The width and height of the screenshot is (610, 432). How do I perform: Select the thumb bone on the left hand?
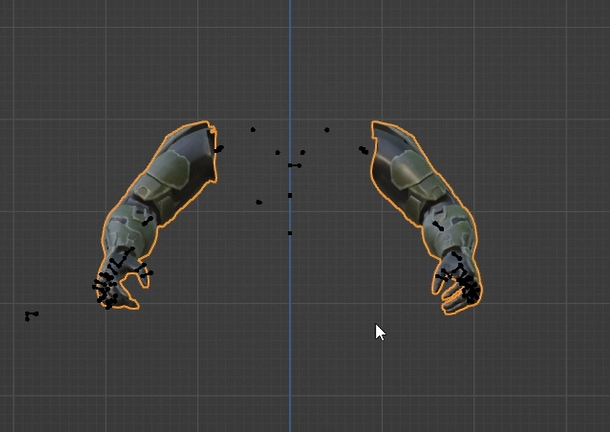[x=147, y=272]
